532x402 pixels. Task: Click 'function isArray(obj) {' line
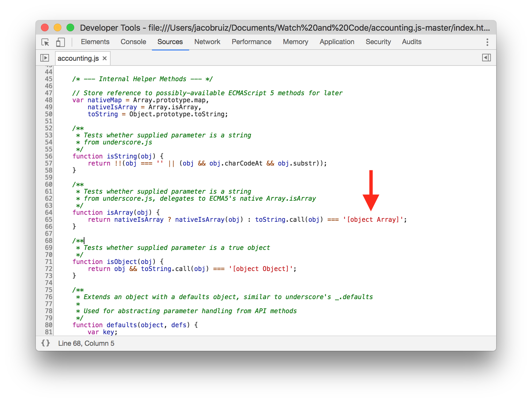pos(116,213)
